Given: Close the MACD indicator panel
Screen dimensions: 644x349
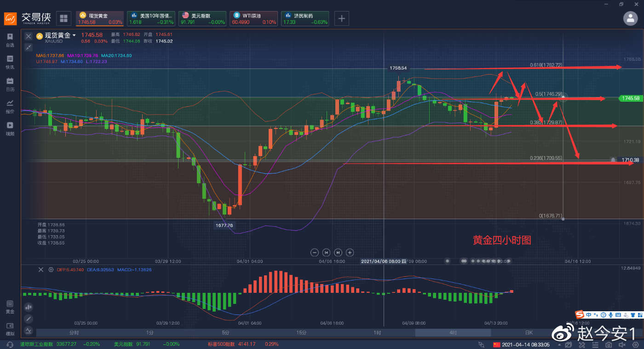Looking at the screenshot, I should point(40,269).
